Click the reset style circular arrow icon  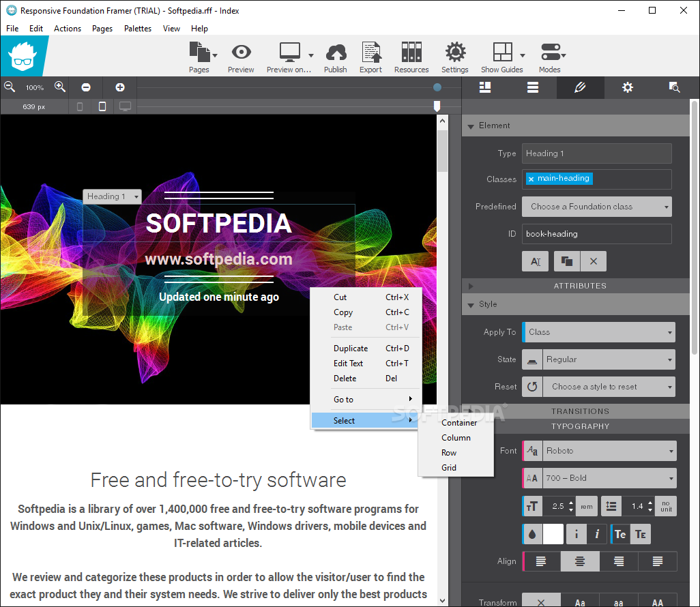tap(532, 387)
